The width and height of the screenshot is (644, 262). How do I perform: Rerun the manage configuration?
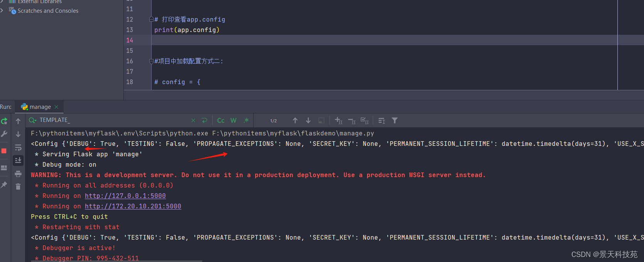4,121
